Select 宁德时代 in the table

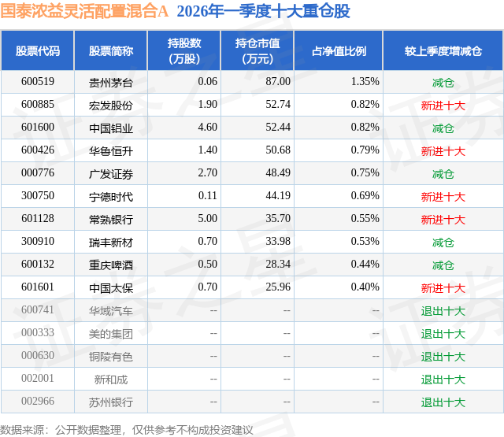click(x=111, y=197)
